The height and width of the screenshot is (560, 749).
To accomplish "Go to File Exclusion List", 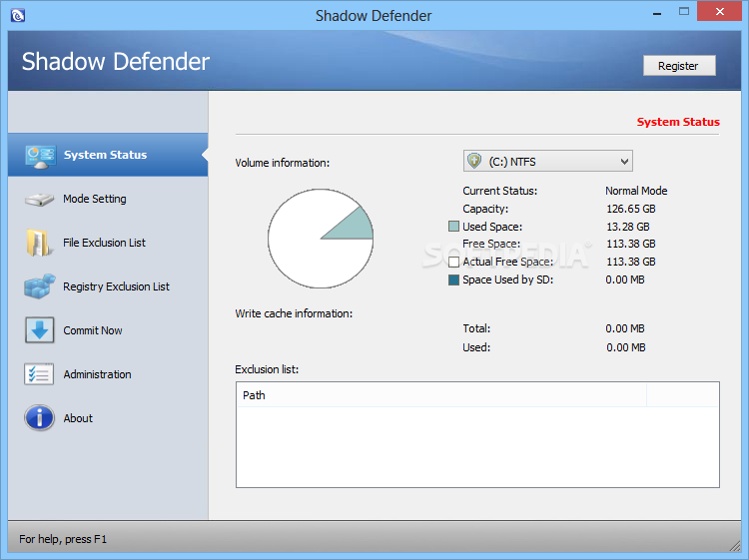I will pyautogui.click(x=104, y=243).
